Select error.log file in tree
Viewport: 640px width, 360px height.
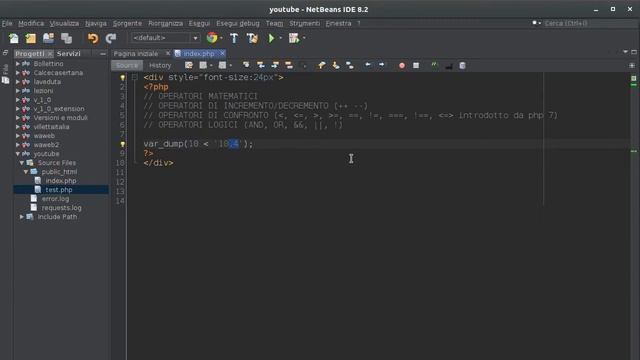click(55, 199)
